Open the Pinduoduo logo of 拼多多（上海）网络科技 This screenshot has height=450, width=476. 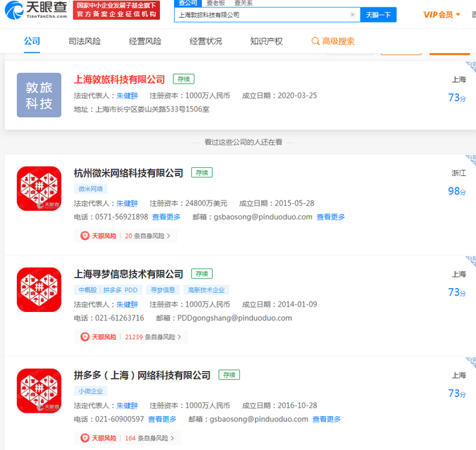[39, 391]
